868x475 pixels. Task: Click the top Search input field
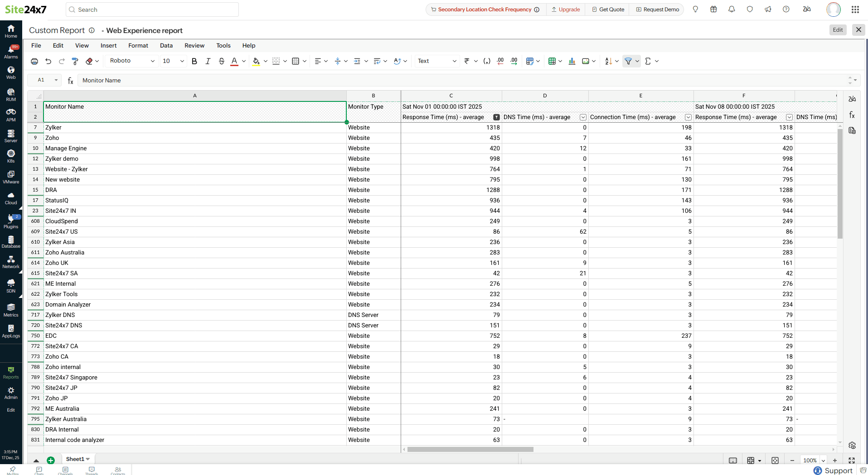(x=152, y=10)
